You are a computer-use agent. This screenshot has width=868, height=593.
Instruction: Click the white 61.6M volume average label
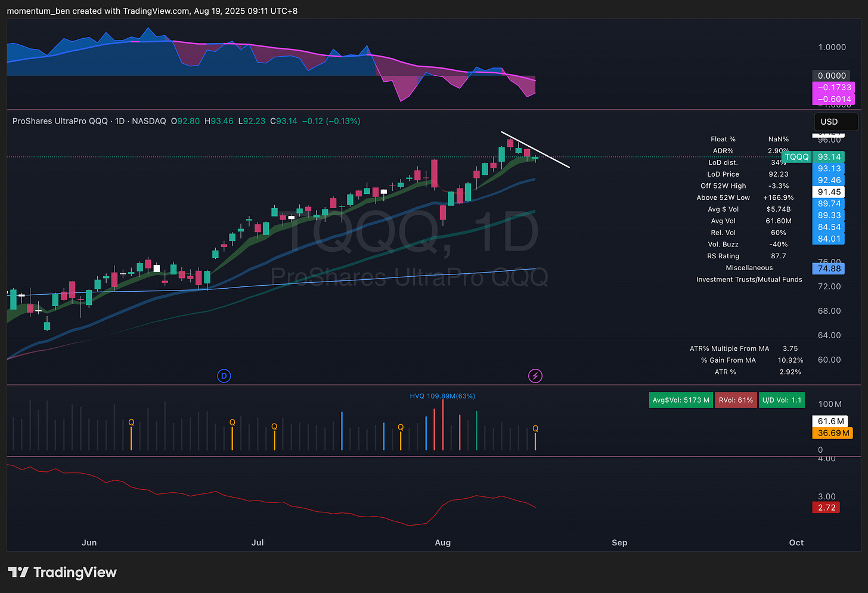point(830,421)
